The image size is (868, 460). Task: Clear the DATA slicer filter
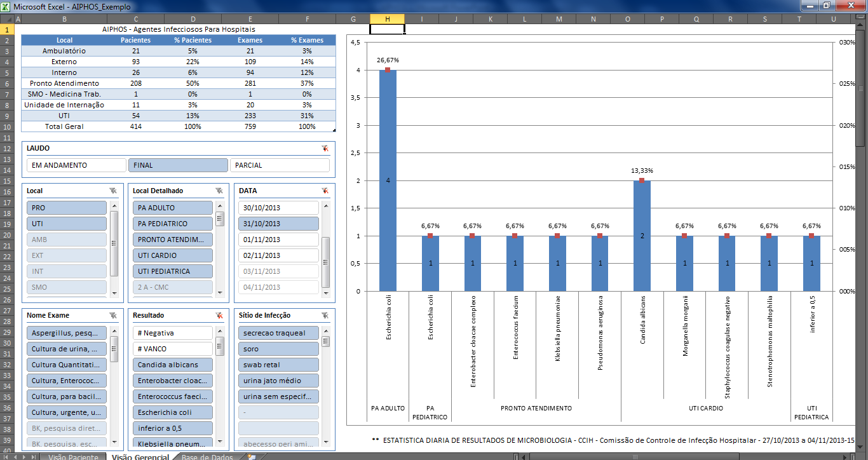325,191
